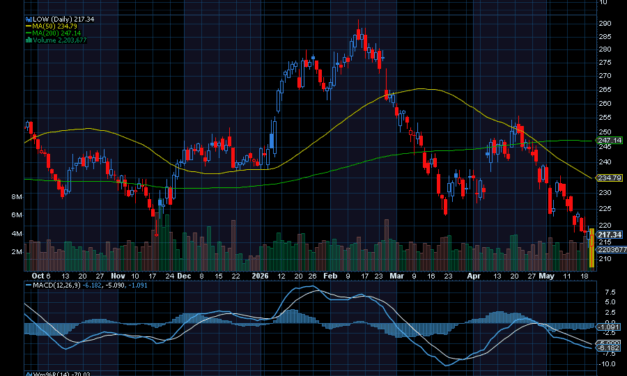Screen dimensions: 627x376
Task: Click the highlighted yellow latest volume bar
Action: 592,248
